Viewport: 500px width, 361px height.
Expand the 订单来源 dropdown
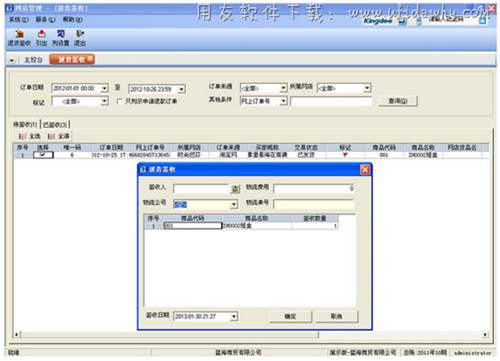point(283,88)
